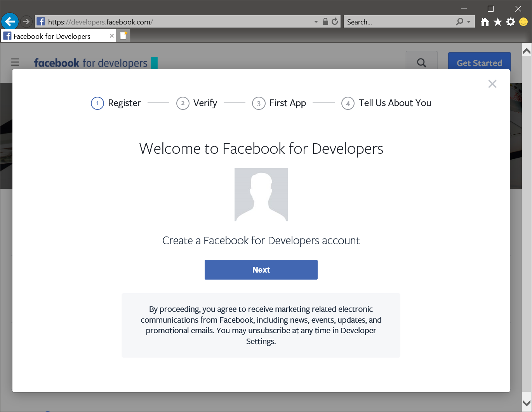Image resolution: width=532 pixels, height=412 pixels.
Task: Click the marketing communications agreement notice
Action: point(261,325)
